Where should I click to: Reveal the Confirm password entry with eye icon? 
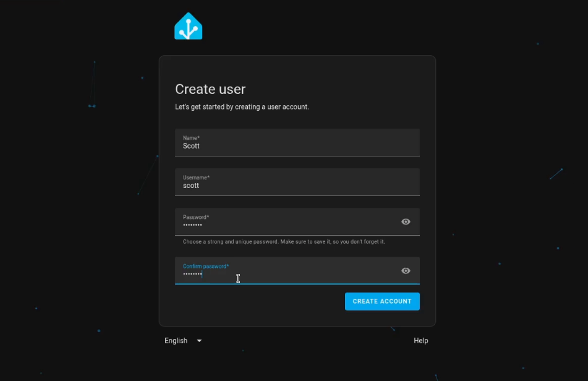click(x=406, y=271)
